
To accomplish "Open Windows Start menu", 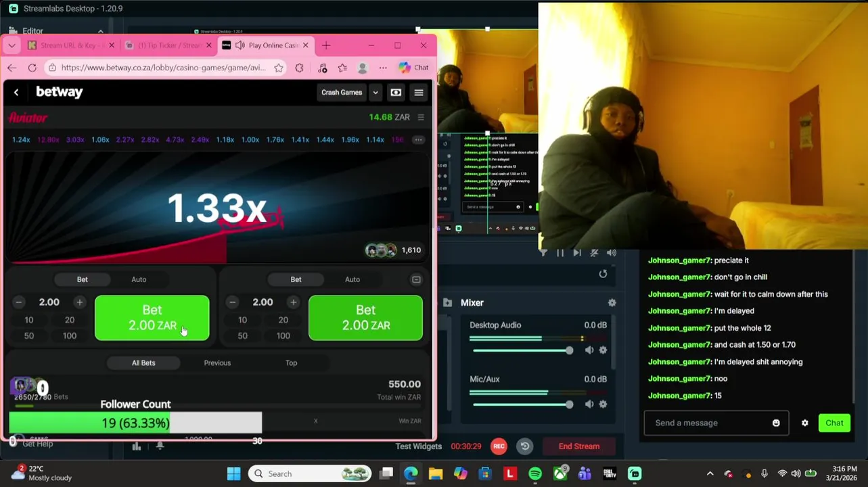I will pyautogui.click(x=233, y=473).
